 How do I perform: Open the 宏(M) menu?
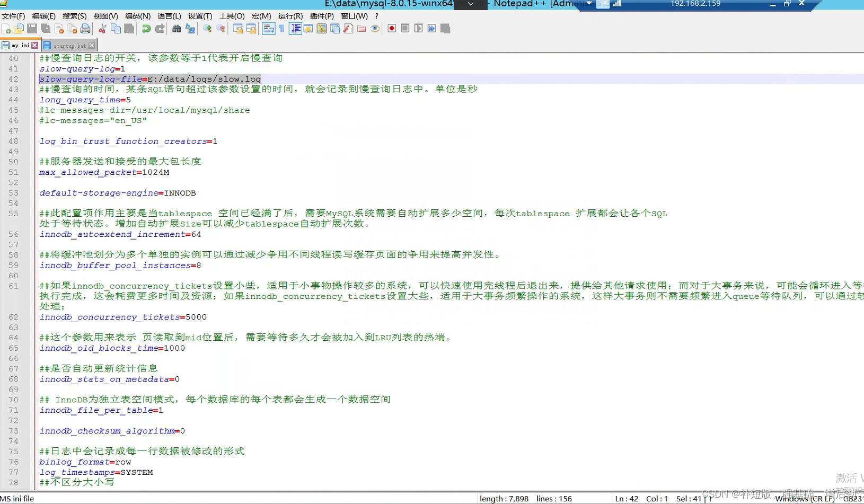pos(261,16)
